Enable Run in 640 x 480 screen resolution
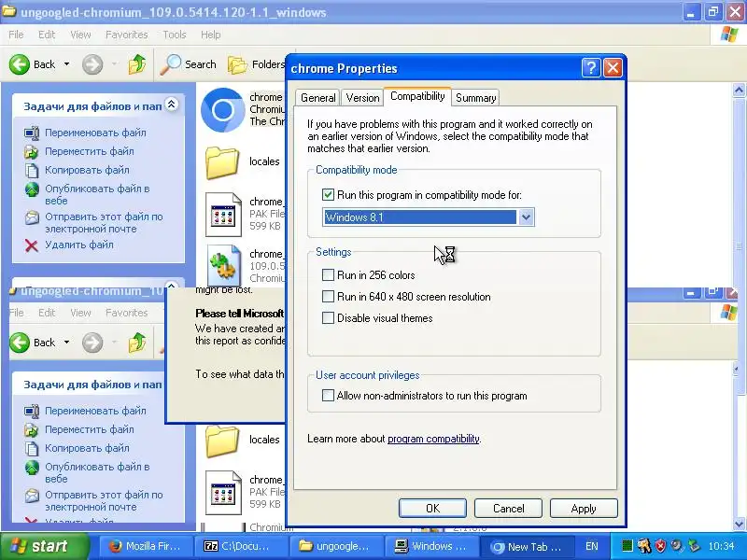Viewport: 747px width, 560px height. pos(328,296)
